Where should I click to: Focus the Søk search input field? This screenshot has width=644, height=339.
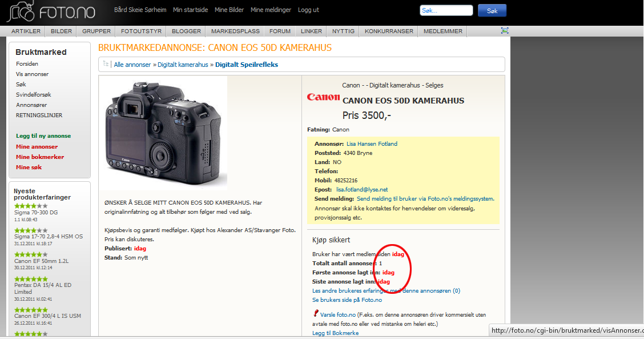click(446, 10)
